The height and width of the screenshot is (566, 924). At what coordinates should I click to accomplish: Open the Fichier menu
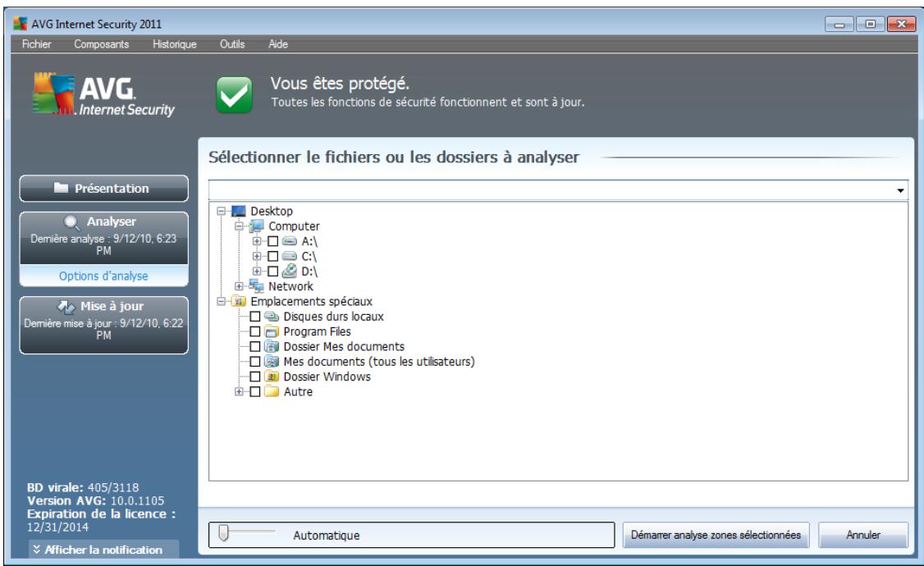(x=37, y=44)
